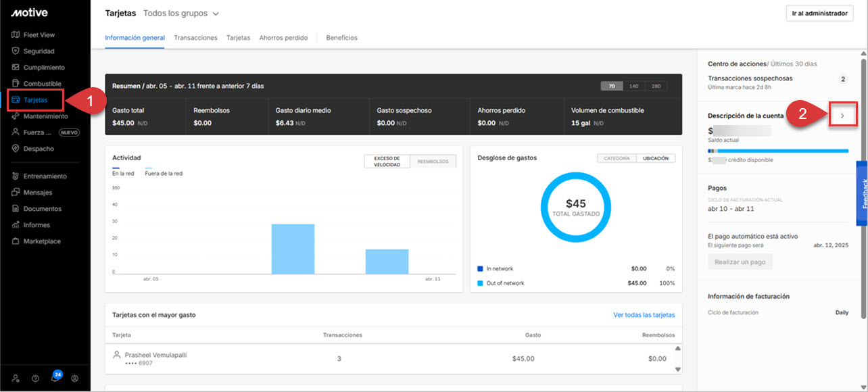
Task: Expand Descripción de la cuenta details
Action: pos(842,115)
